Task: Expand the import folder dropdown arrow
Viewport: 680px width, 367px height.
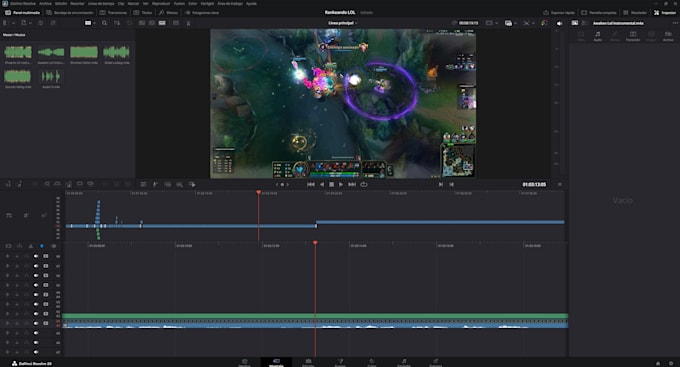Action: (30, 23)
